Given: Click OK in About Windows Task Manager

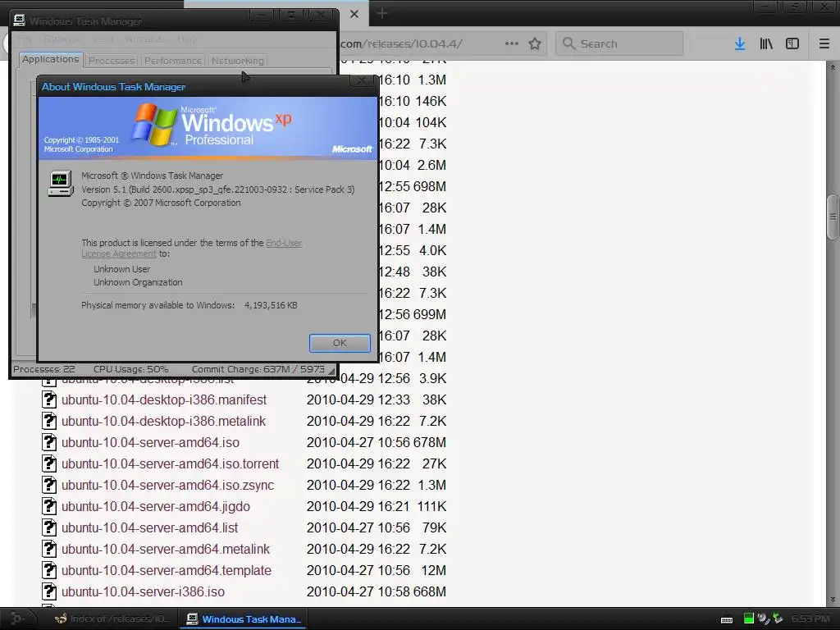Looking at the screenshot, I should [340, 343].
